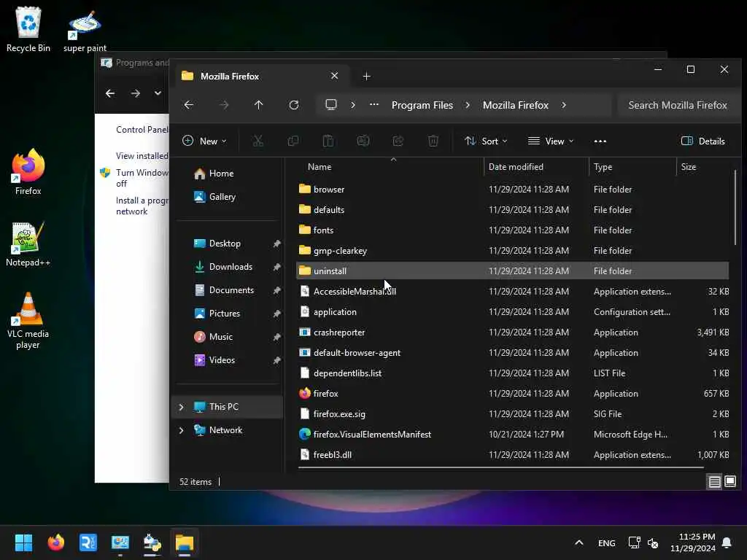Viewport: 747px width, 560px height.
Task: Open recent locations dropdown in Programs window
Action: [x=158, y=93]
